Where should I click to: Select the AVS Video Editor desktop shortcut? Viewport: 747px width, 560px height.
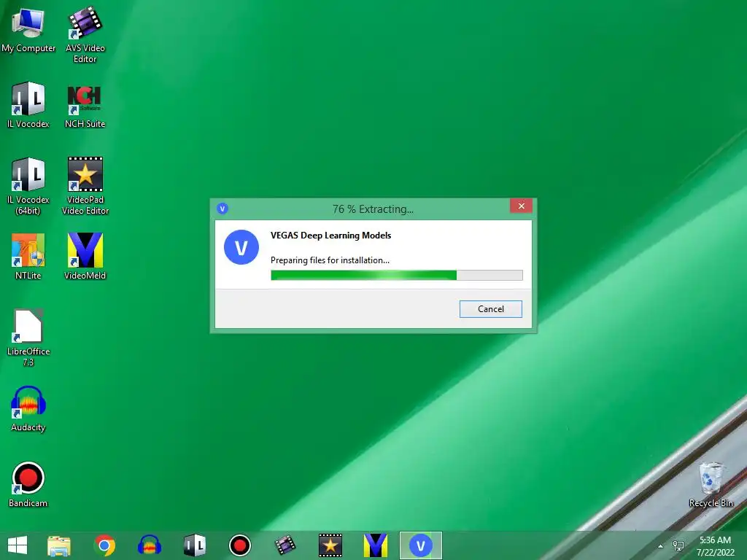point(85,34)
